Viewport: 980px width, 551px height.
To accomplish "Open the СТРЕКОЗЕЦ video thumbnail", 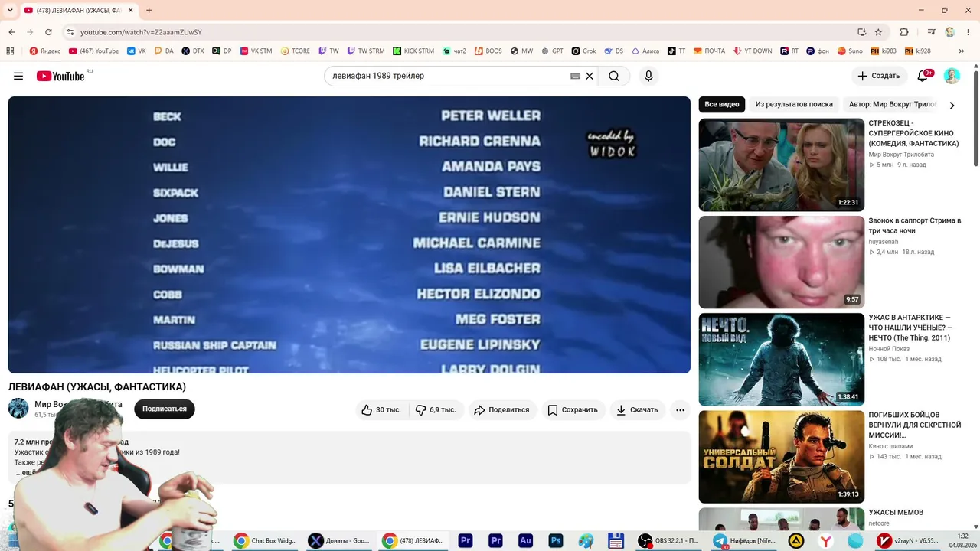I will (x=781, y=165).
